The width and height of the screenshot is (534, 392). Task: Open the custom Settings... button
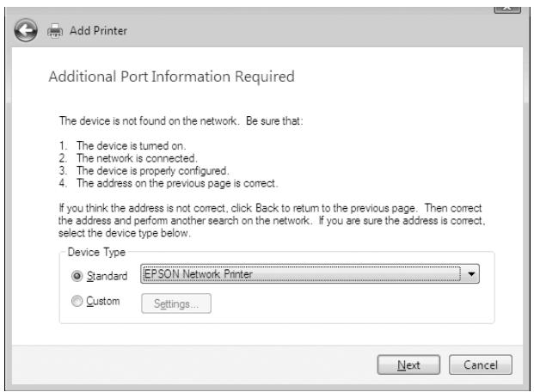tap(176, 303)
